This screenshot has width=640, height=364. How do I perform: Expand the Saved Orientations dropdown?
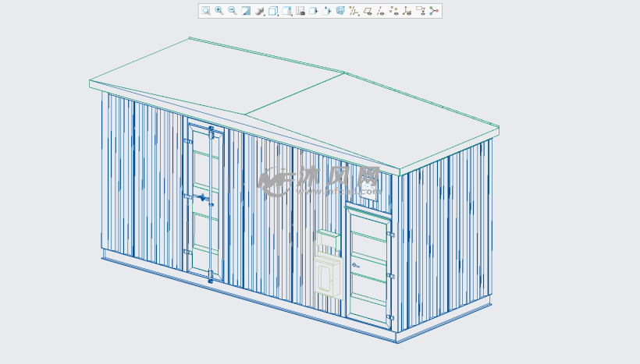[286, 11]
